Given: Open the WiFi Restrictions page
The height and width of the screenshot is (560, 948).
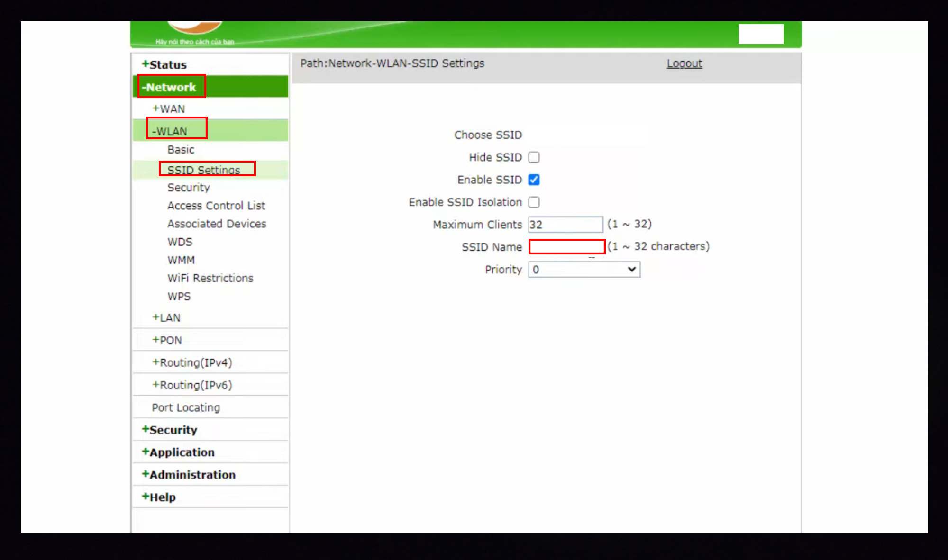Looking at the screenshot, I should click(x=210, y=278).
